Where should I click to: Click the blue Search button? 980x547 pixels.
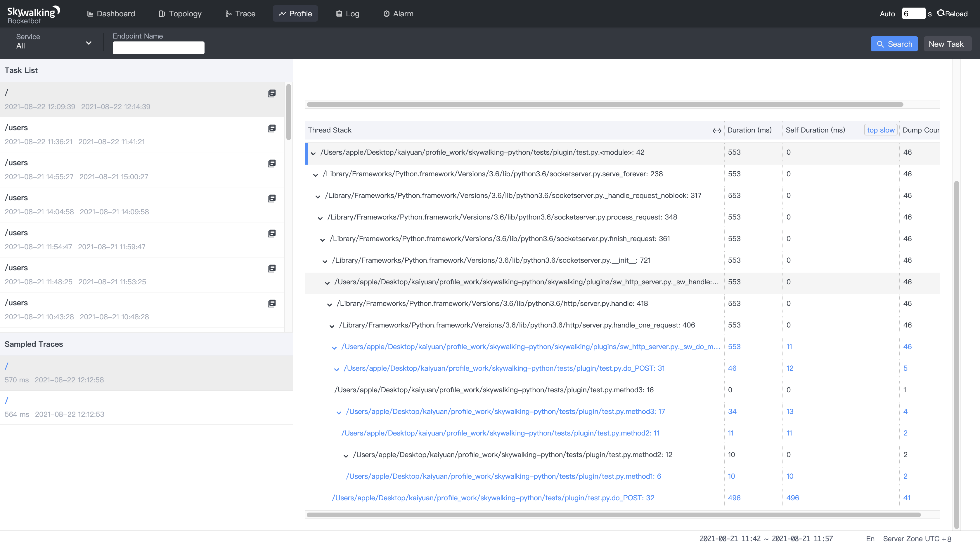coord(894,44)
